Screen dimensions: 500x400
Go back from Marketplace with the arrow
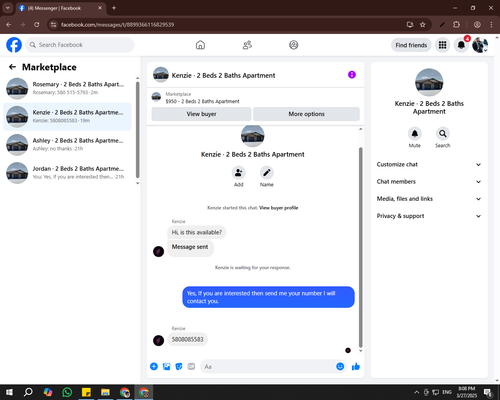click(x=12, y=67)
